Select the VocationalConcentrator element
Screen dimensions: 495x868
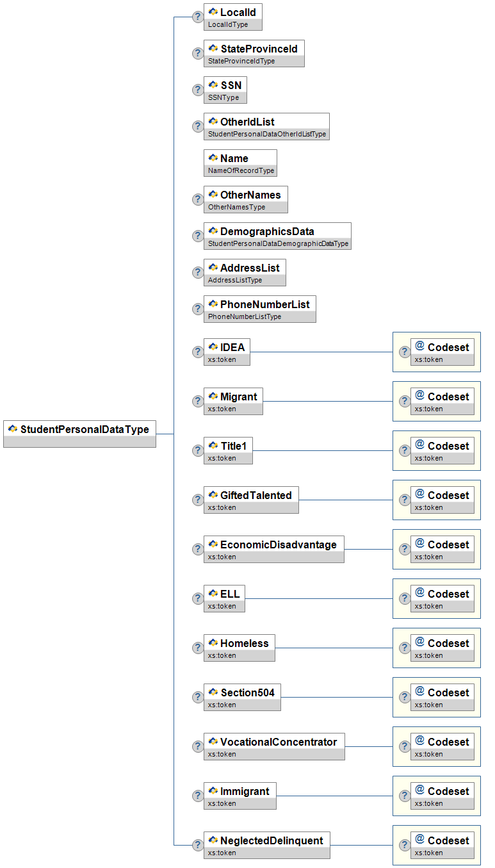pyautogui.click(x=274, y=746)
